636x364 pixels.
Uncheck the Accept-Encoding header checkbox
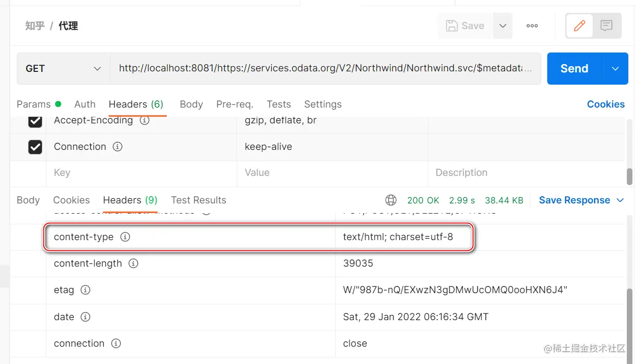[x=35, y=121]
